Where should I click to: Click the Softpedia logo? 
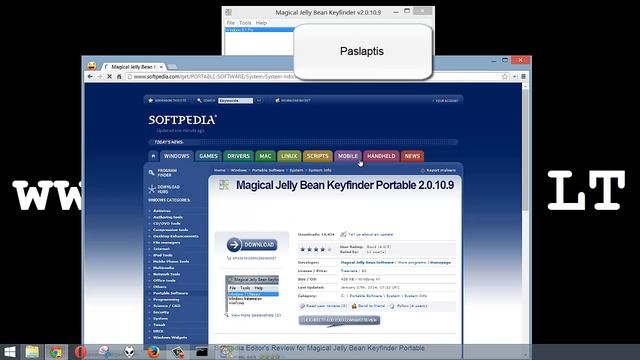(182, 120)
